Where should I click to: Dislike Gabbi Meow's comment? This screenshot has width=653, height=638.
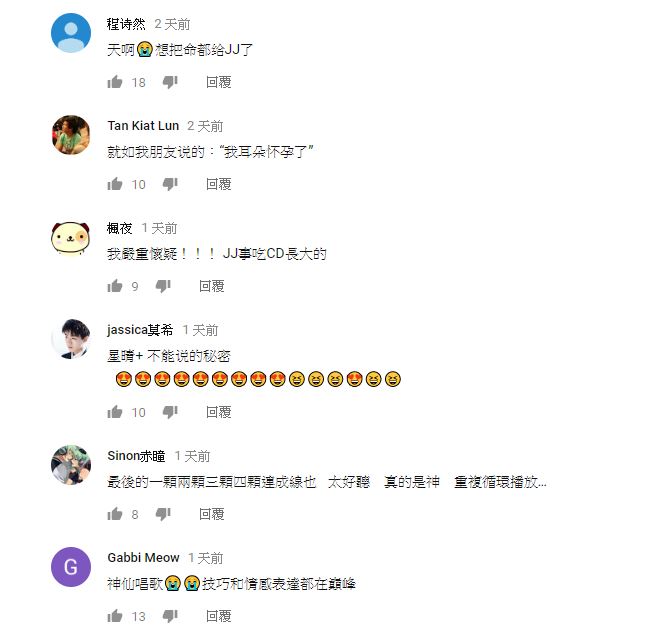(x=170, y=616)
